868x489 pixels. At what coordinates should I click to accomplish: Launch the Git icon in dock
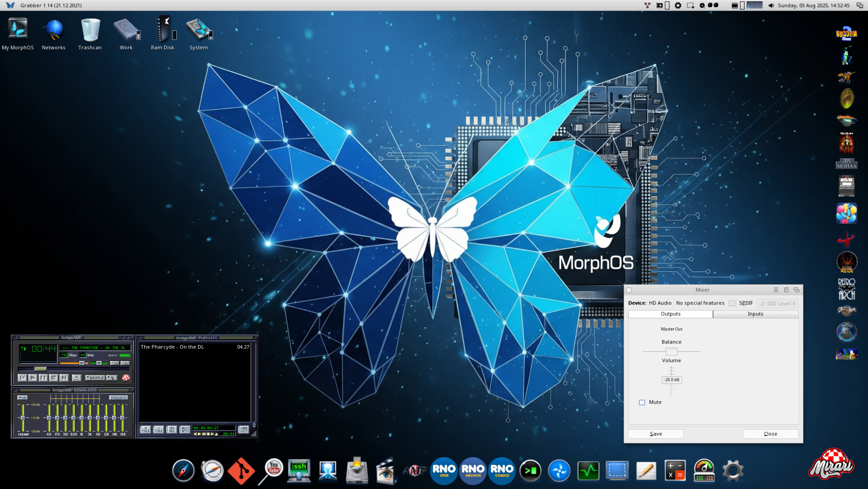[x=241, y=471]
